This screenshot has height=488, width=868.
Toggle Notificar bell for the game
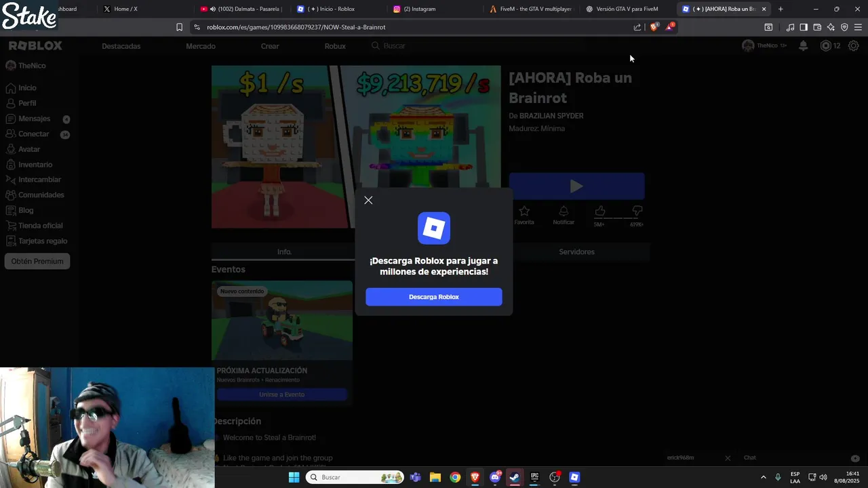(564, 215)
